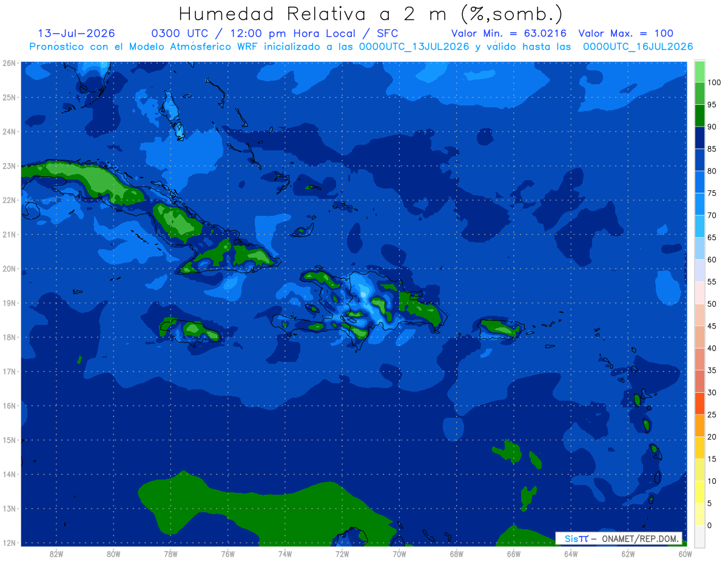
Task: Click the legend value '90'
Action: [712, 127]
